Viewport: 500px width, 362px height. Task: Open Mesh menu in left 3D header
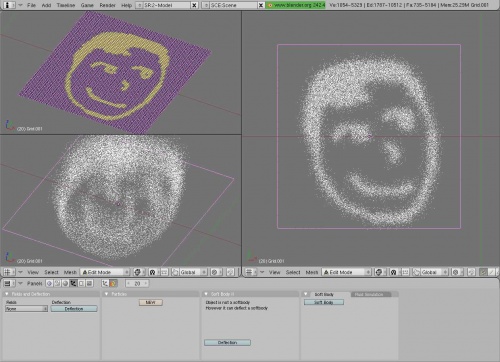tap(70, 272)
